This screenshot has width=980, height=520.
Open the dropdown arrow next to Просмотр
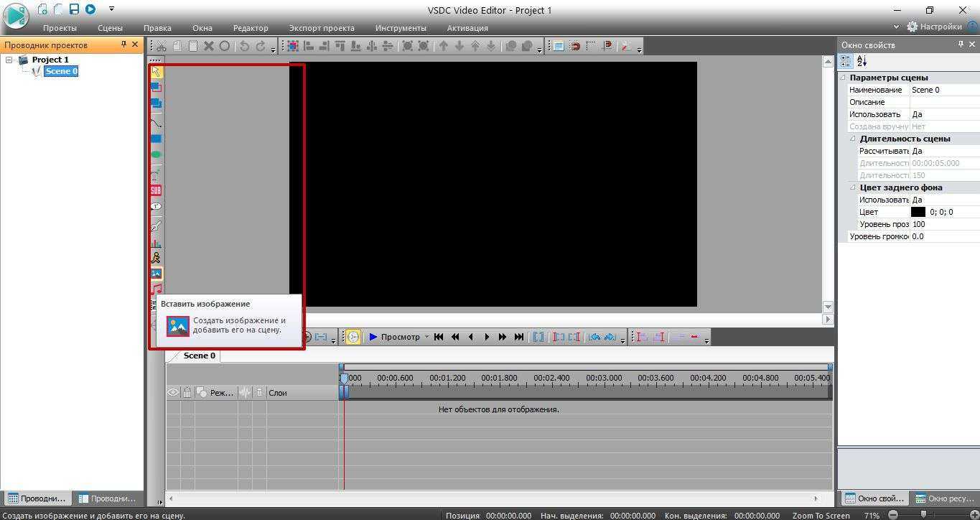426,337
